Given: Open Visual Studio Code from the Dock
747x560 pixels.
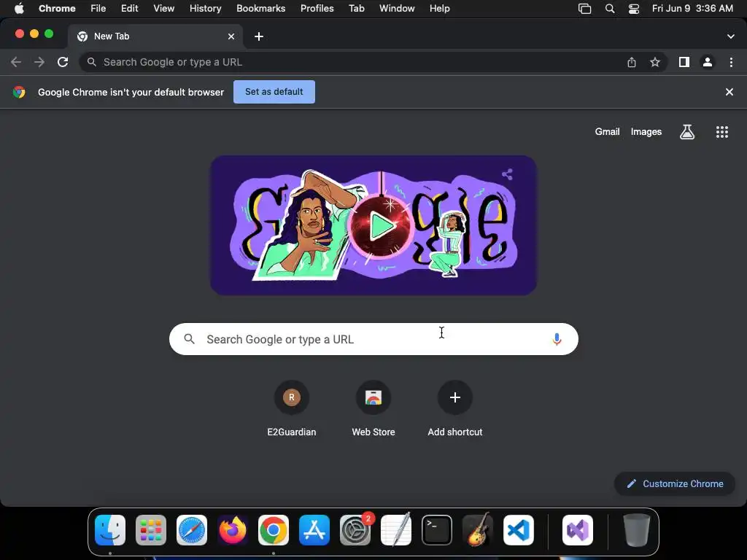Looking at the screenshot, I should click(519, 530).
